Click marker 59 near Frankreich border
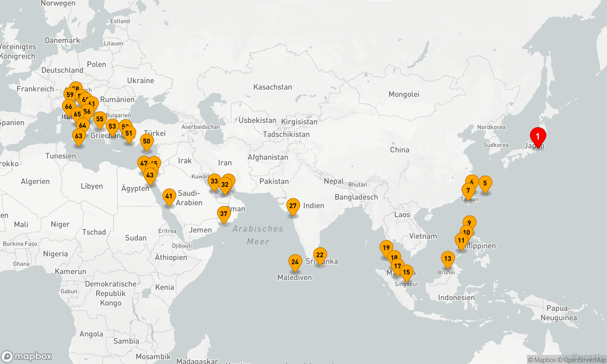The width and height of the screenshot is (607, 364). 70,95
